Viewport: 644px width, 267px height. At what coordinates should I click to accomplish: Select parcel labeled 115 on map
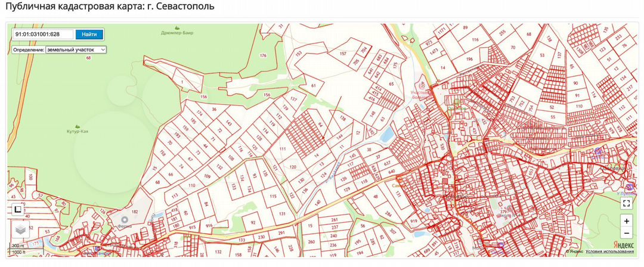pyautogui.click(x=273, y=196)
